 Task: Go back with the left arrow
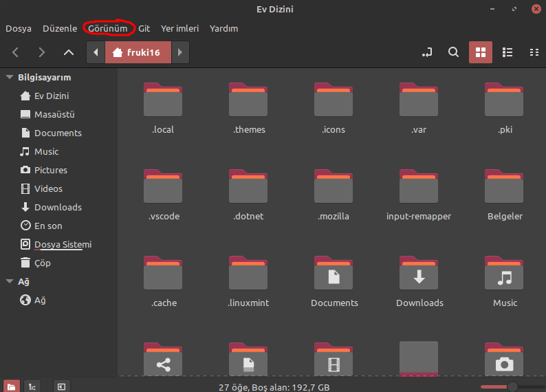[x=15, y=52]
